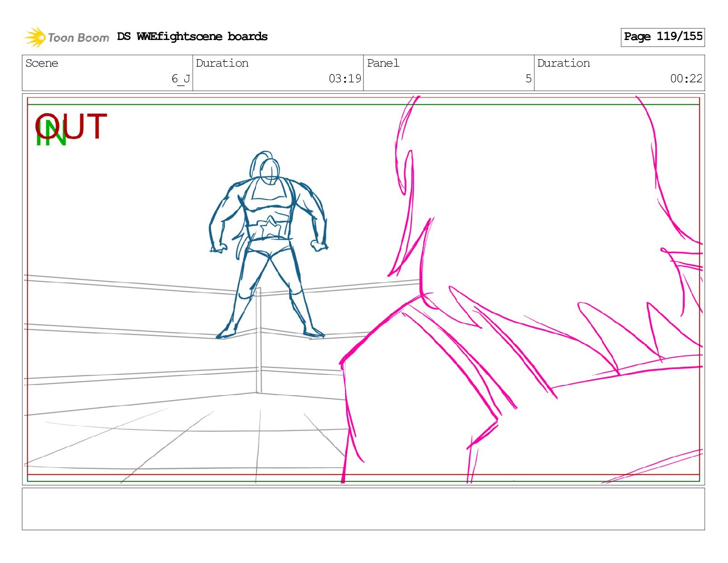Viewport: 728px width, 563px height.
Task: Select the 'Panel' header label
Action: click(x=383, y=63)
